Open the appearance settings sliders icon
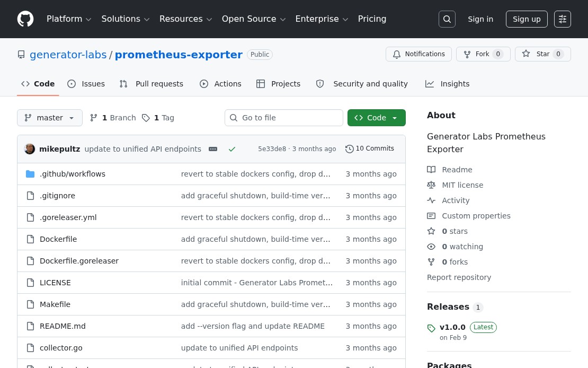This screenshot has width=588, height=368. coord(563,19)
